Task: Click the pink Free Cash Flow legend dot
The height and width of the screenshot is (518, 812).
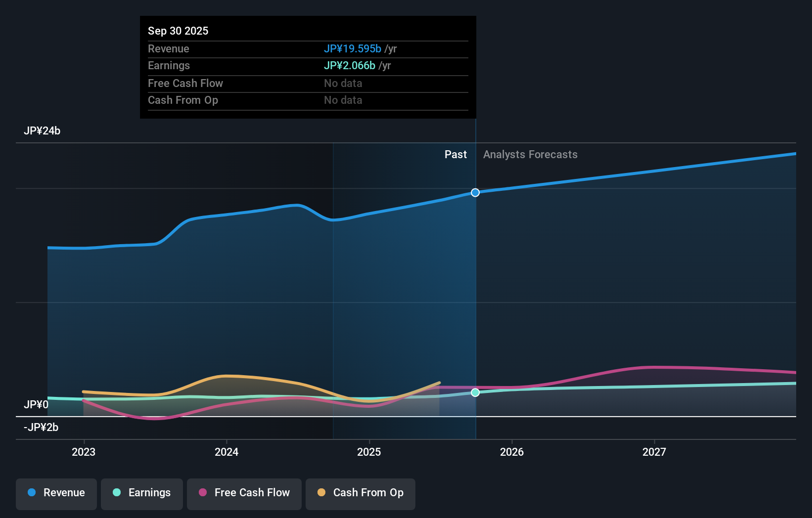Action: pos(203,493)
